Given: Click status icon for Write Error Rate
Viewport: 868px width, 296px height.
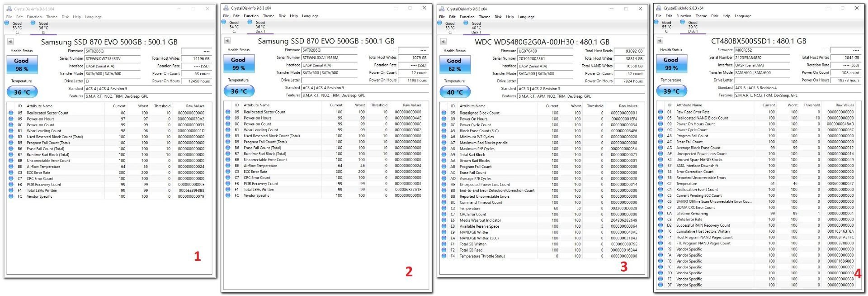Looking at the screenshot, I should [660, 219].
